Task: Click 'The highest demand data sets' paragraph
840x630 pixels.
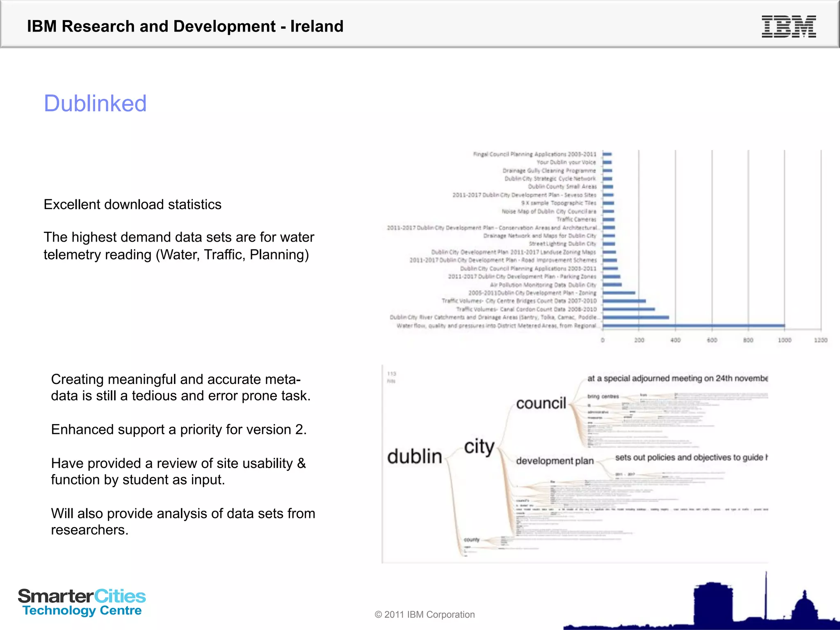Action: pyautogui.click(x=179, y=246)
